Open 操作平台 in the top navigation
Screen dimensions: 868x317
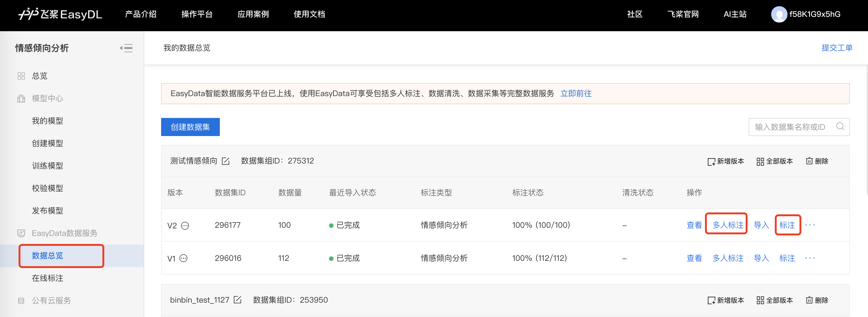(197, 14)
